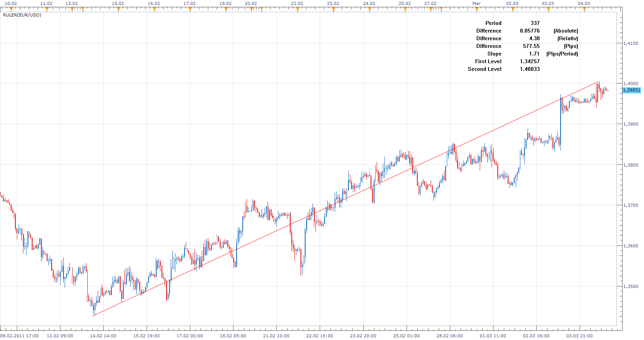Click the current price tag 1,39831
Screen dimensions: 644x340
tap(632, 90)
